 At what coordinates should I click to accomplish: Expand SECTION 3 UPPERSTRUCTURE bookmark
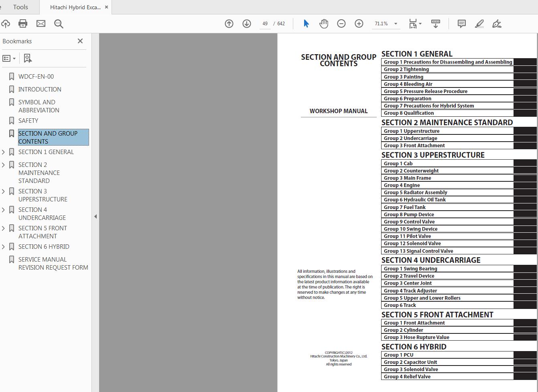(x=4, y=191)
